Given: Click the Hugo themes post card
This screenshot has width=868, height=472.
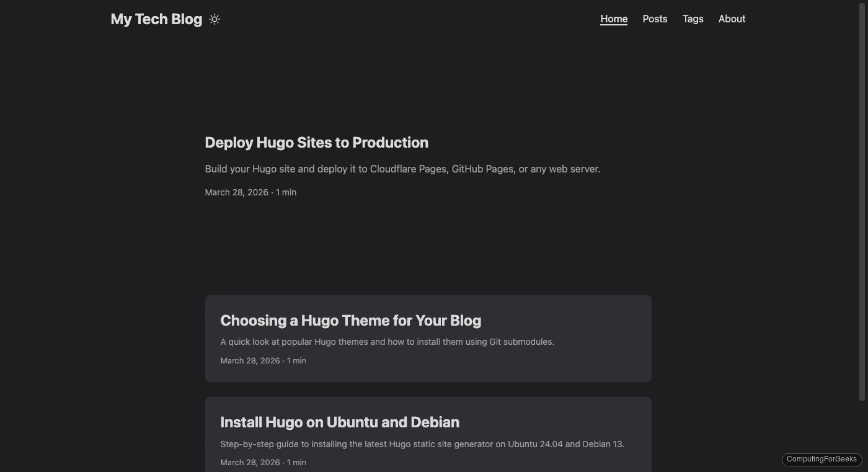Looking at the screenshot, I should (x=428, y=339).
